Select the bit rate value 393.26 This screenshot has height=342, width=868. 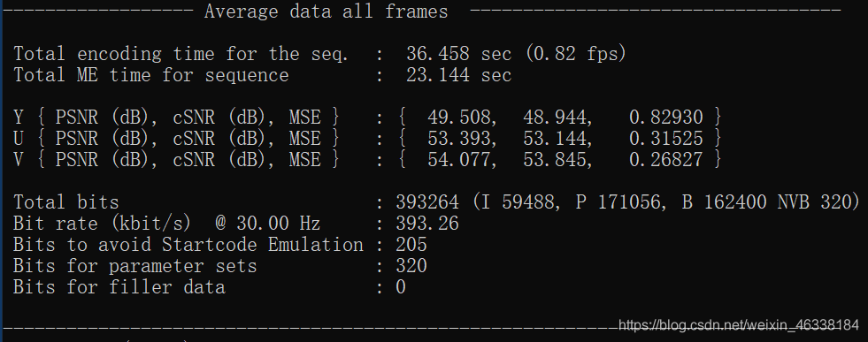click(427, 224)
